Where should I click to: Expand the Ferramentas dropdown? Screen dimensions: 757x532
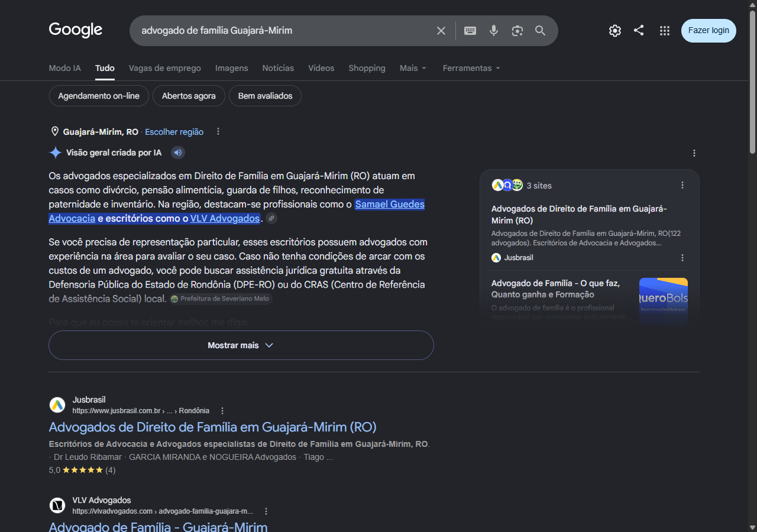(471, 68)
